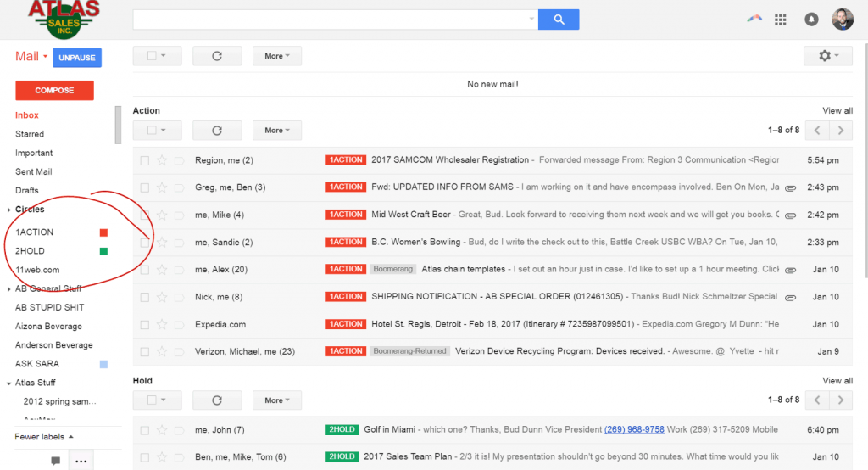Click the COMPOSE button
868x470 pixels.
[54, 90]
